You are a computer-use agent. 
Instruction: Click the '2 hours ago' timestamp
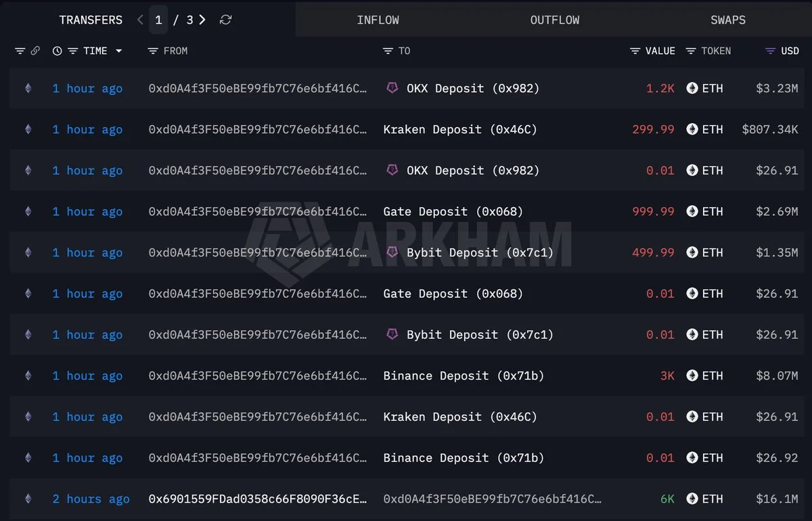pos(91,499)
